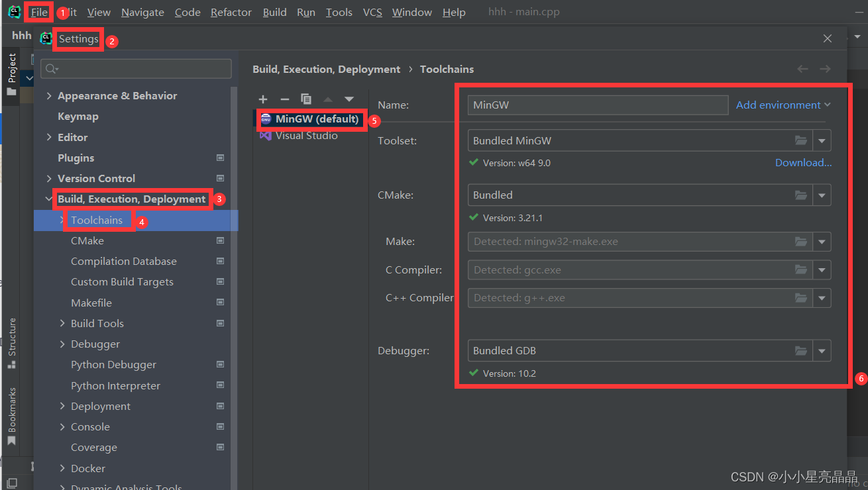Browse folder for C Compiler path

(801, 270)
